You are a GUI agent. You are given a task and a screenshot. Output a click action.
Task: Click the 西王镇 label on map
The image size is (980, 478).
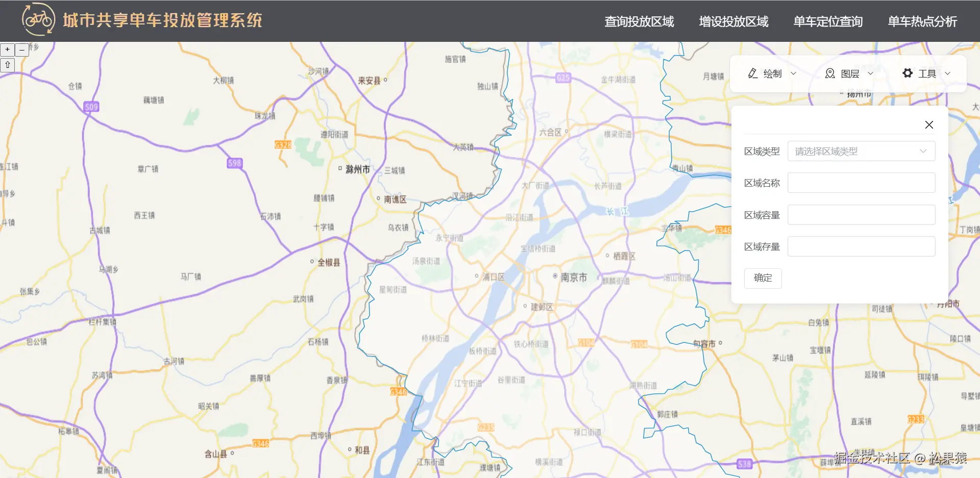pos(144,215)
